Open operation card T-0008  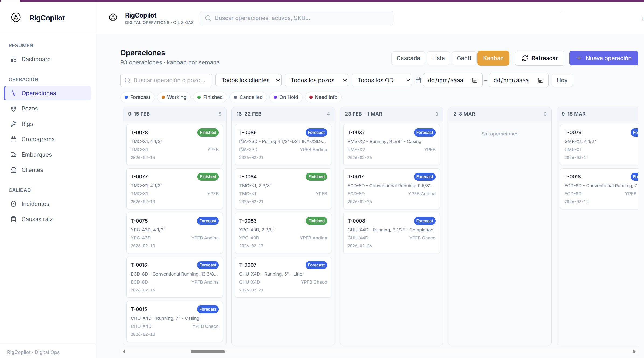tap(392, 233)
